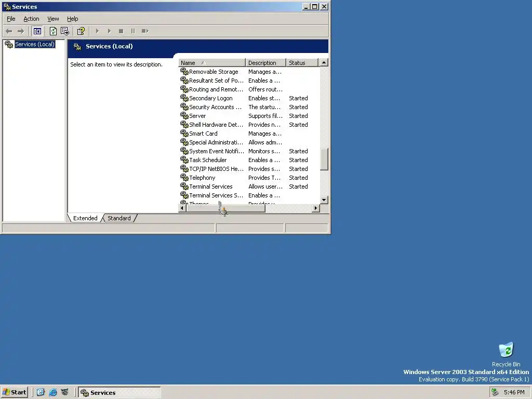532x399 pixels.
Task: Click the Started status of Telephony
Action: point(298,178)
